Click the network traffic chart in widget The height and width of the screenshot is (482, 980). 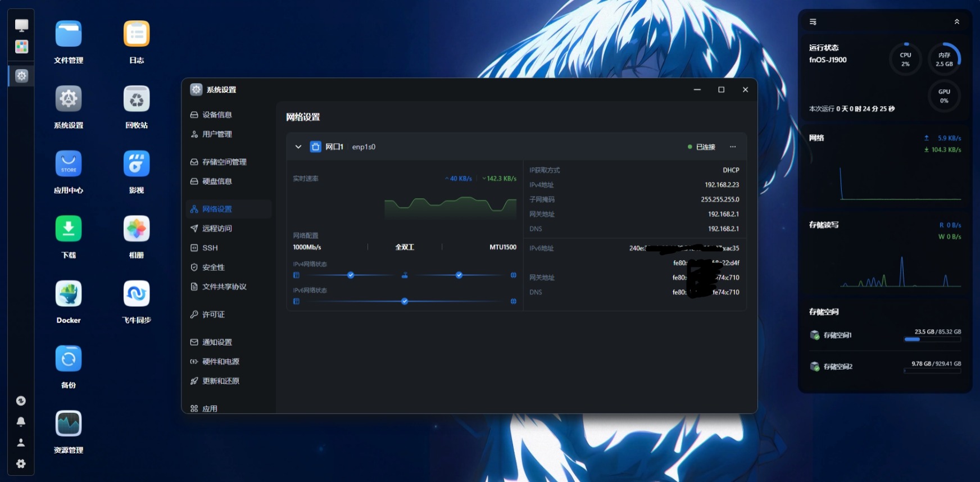click(x=900, y=183)
